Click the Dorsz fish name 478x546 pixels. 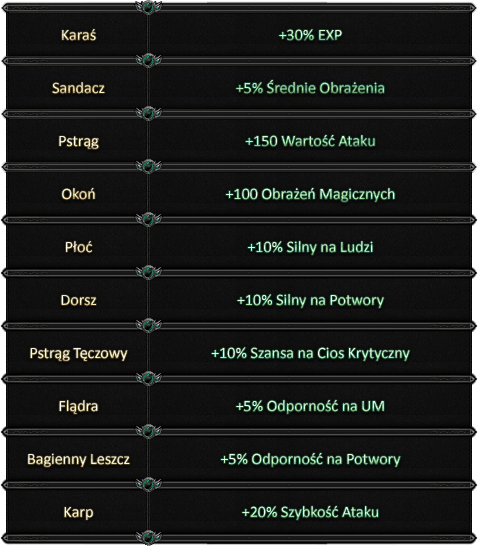click(78, 300)
